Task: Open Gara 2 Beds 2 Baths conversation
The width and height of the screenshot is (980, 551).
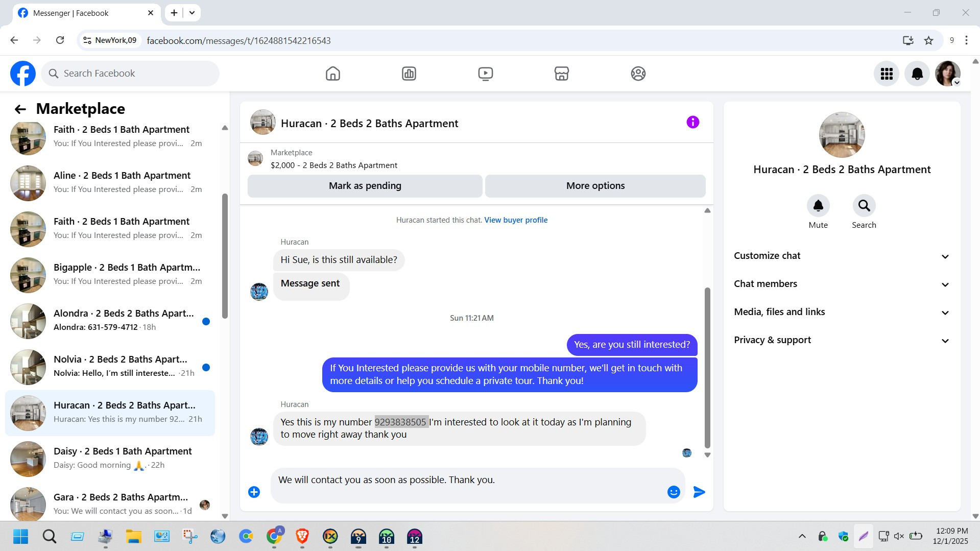Action: 110,503
